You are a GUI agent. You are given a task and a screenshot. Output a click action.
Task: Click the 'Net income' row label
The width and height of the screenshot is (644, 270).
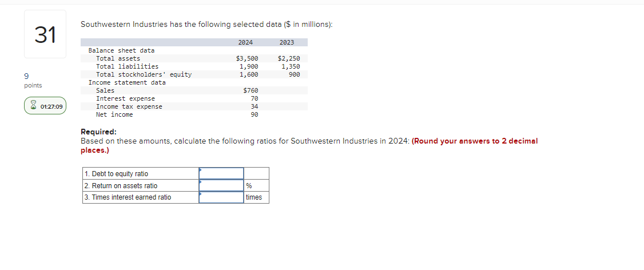(x=114, y=114)
